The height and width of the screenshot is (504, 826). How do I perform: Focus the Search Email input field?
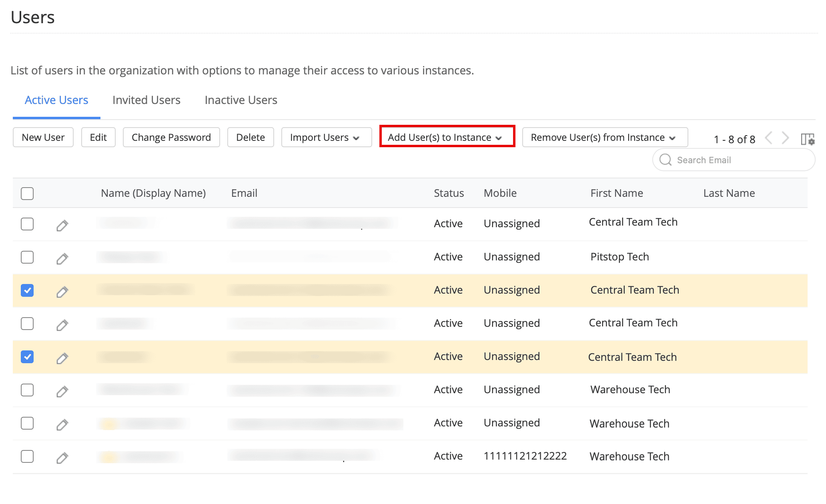point(734,160)
